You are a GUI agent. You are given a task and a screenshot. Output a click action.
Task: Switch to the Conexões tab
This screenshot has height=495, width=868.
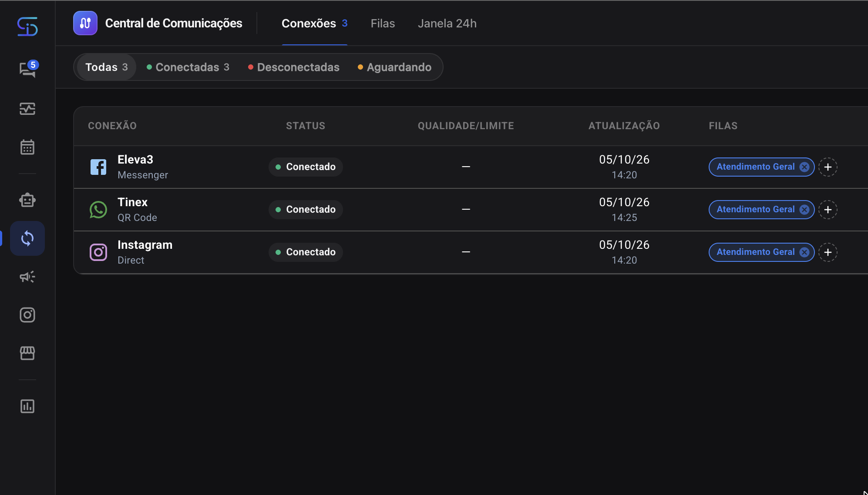(x=314, y=23)
